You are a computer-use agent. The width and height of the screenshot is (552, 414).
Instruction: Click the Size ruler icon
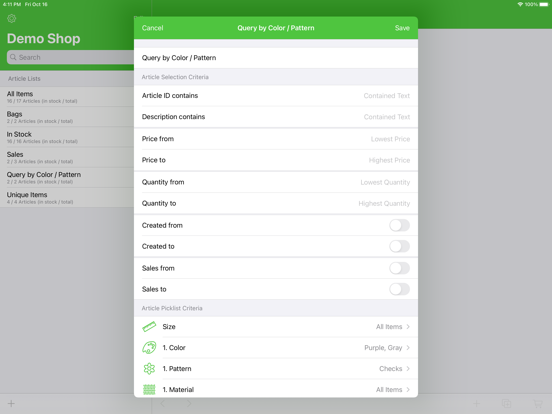[149, 327]
